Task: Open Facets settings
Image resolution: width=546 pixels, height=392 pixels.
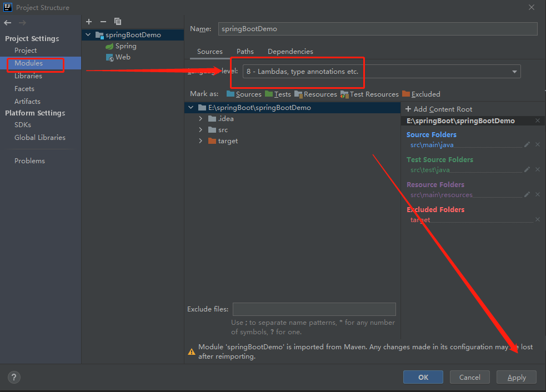Action: point(24,89)
